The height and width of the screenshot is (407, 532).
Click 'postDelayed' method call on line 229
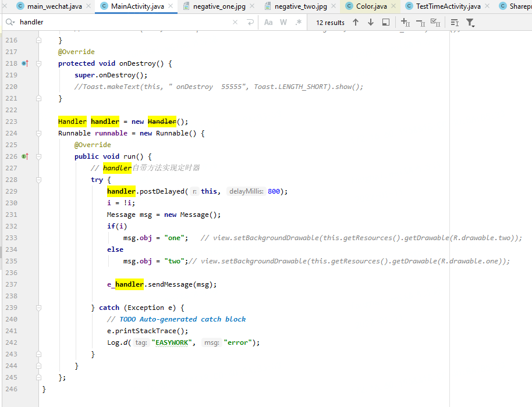pos(162,191)
